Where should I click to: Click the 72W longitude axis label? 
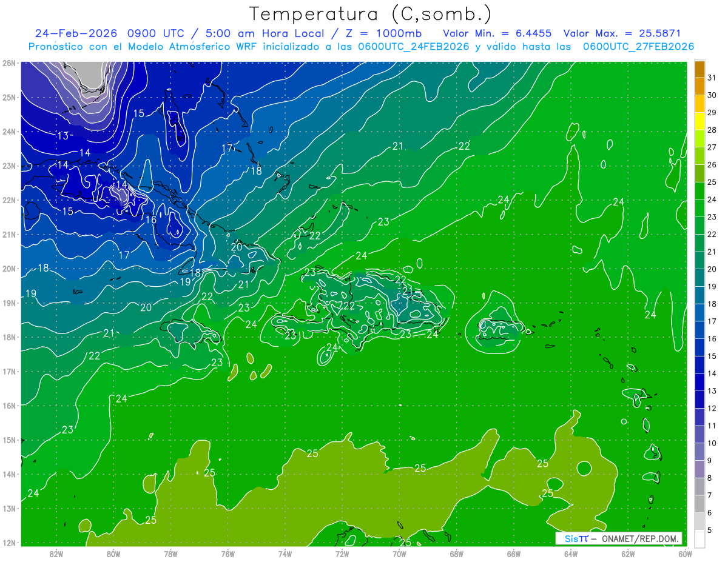pos(342,554)
